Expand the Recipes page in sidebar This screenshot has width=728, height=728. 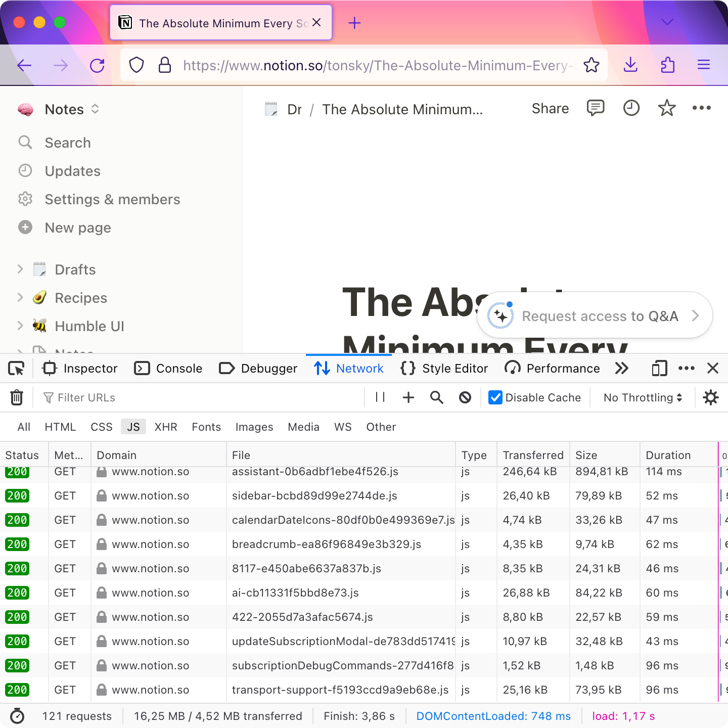click(x=20, y=298)
